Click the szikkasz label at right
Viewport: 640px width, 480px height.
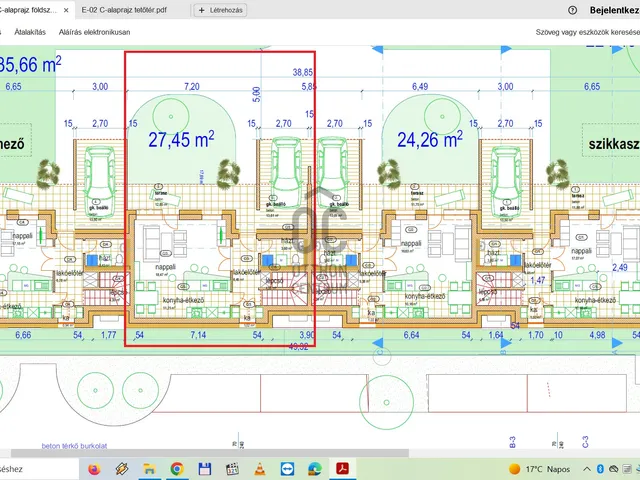pos(614,144)
